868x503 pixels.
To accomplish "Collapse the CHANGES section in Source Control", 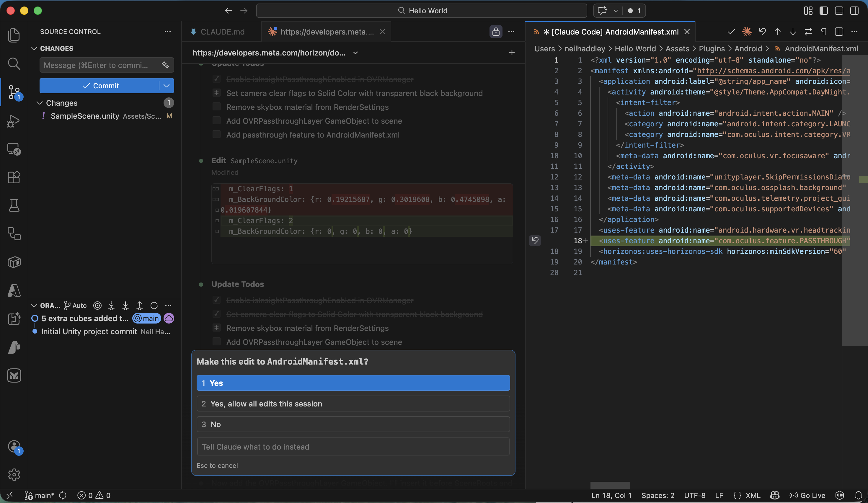I will point(35,48).
